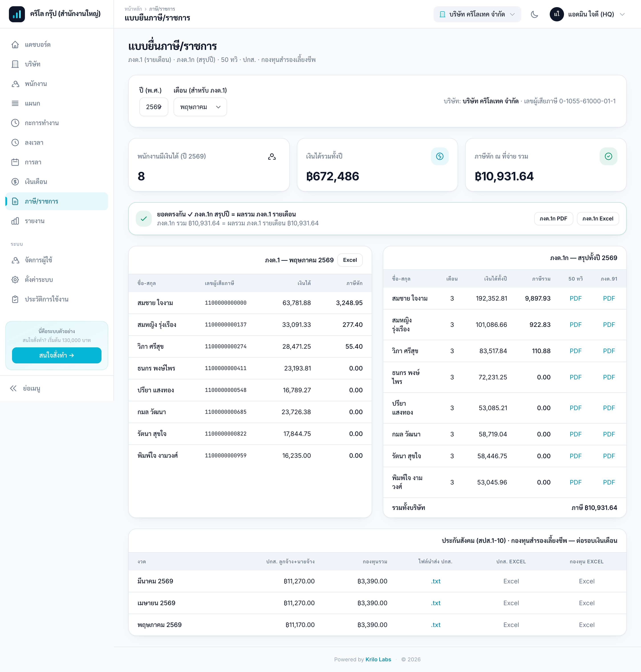The height and width of the screenshot is (672, 641).
Task: Open the dashboard home icon
Action: pyautogui.click(x=15, y=45)
